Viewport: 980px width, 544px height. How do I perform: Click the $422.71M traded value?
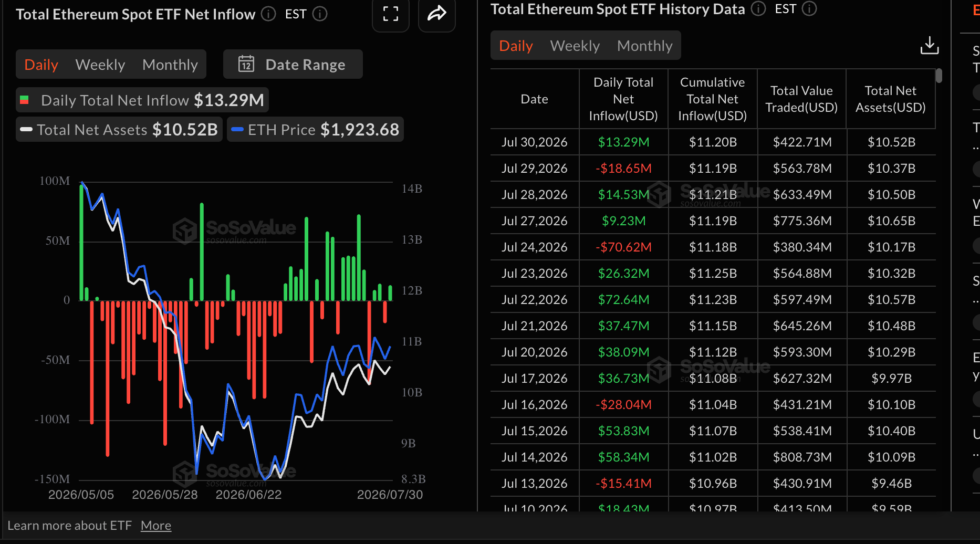coord(802,142)
